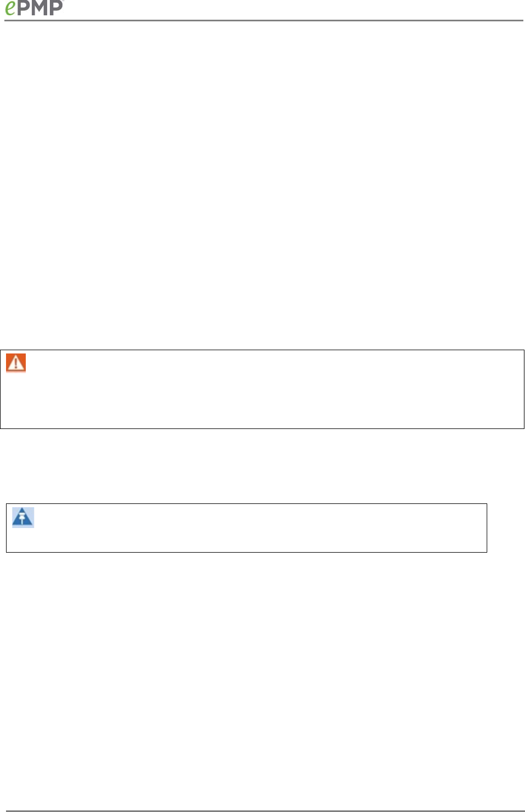Click the gray header divider line
The width and height of the screenshot is (525, 812).
tap(264, 21)
